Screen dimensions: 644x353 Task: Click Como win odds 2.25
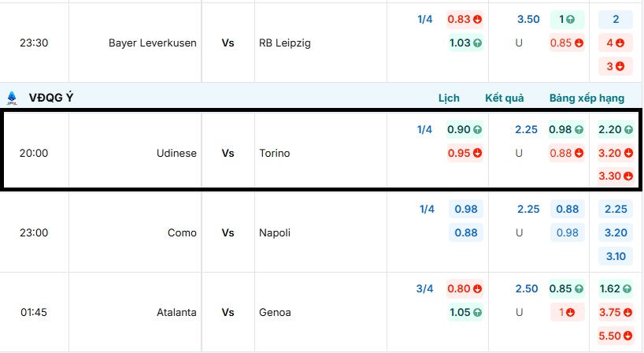(x=616, y=209)
